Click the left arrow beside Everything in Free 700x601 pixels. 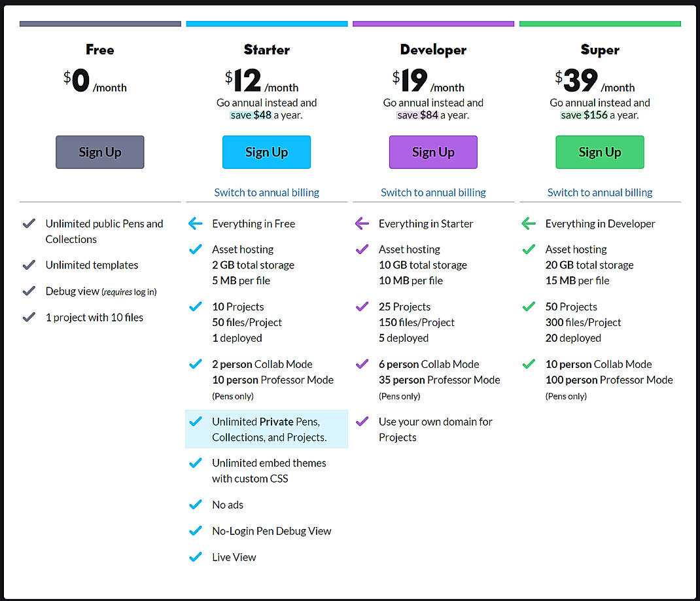pos(196,223)
